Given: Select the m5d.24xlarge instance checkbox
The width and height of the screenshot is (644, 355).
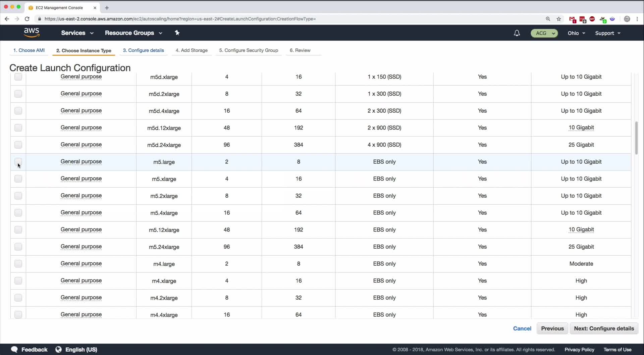Looking at the screenshot, I should tap(18, 145).
